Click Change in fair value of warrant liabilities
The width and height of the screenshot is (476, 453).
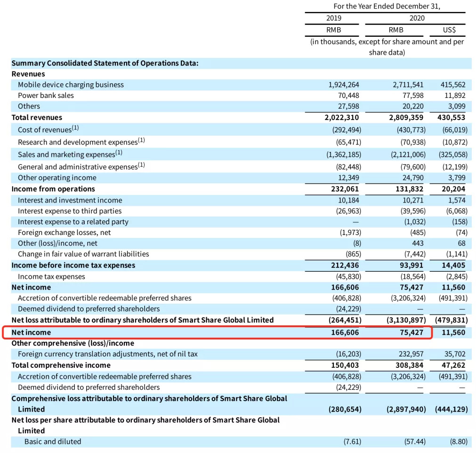click(83, 254)
